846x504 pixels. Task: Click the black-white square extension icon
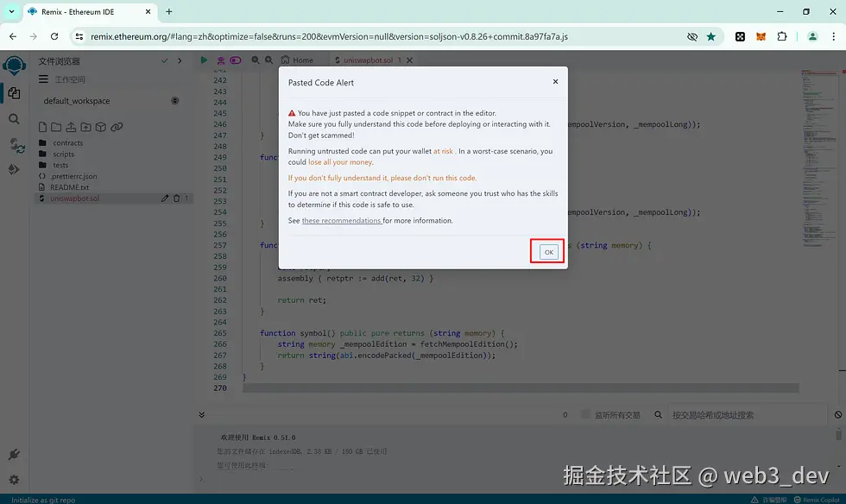pyautogui.click(x=741, y=37)
